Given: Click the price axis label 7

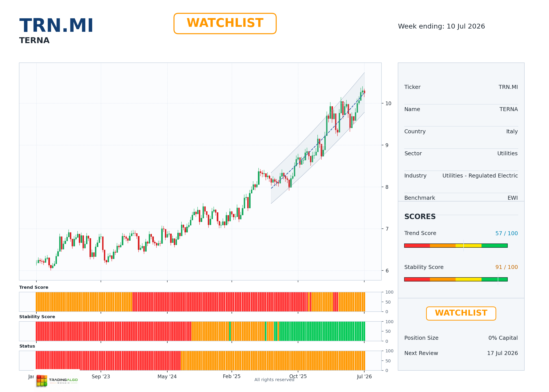Looking at the screenshot, I should (x=387, y=229).
